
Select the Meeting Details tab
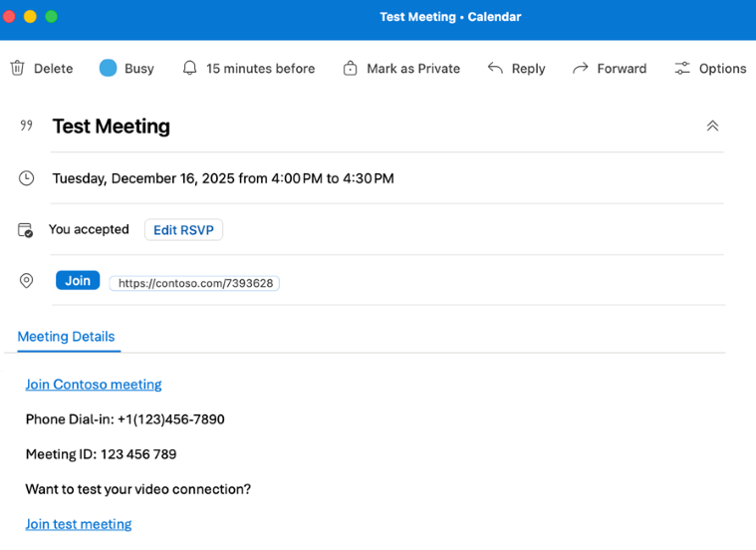(x=67, y=337)
